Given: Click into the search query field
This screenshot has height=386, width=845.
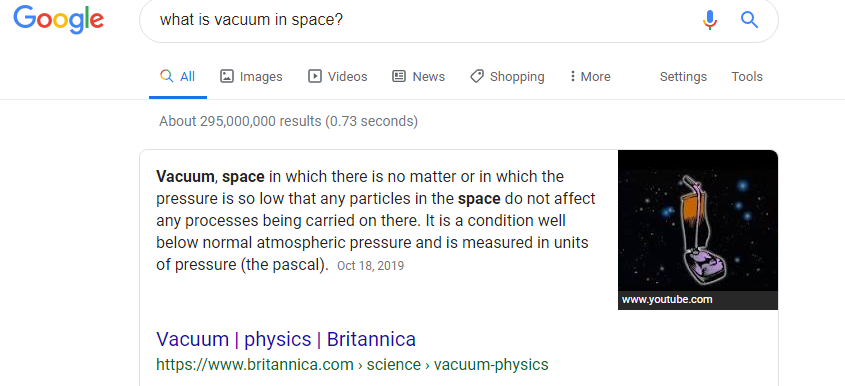Looking at the screenshot, I should pos(420,20).
